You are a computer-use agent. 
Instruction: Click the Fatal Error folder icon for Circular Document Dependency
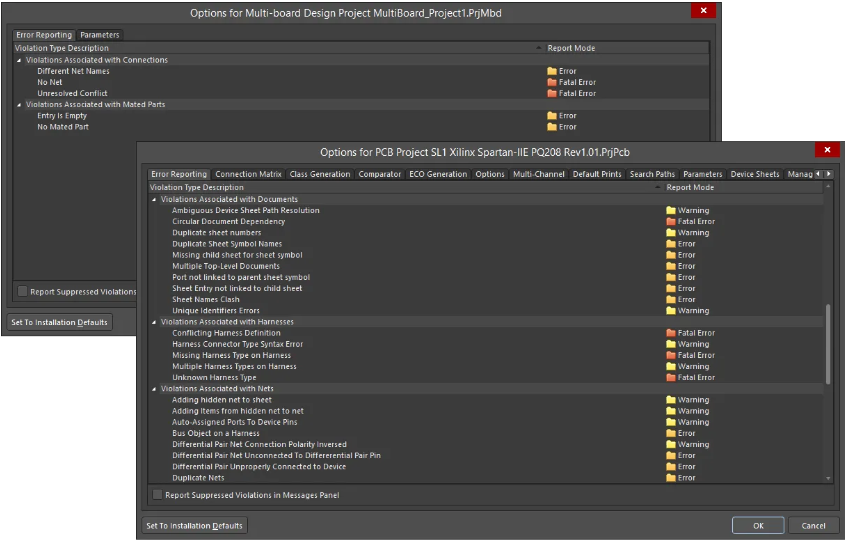[x=671, y=222]
